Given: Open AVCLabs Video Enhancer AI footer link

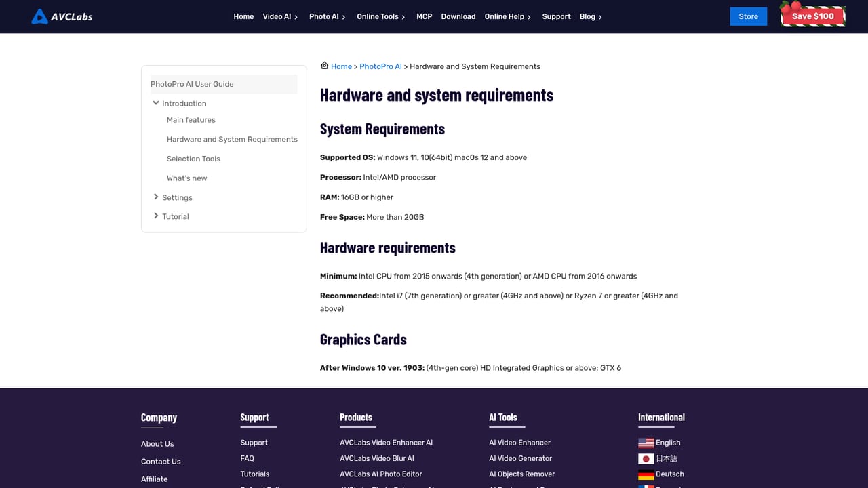Looking at the screenshot, I should [386, 443].
